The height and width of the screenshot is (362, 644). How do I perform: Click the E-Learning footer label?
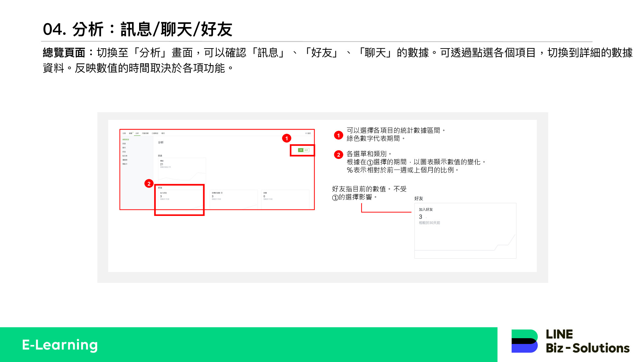click(x=60, y=345)
